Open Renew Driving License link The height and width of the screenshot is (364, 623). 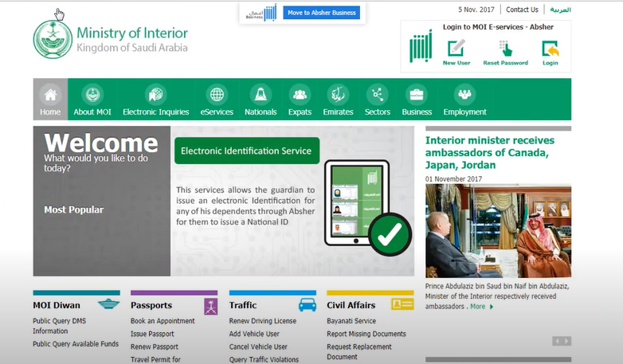pos(262,321)
